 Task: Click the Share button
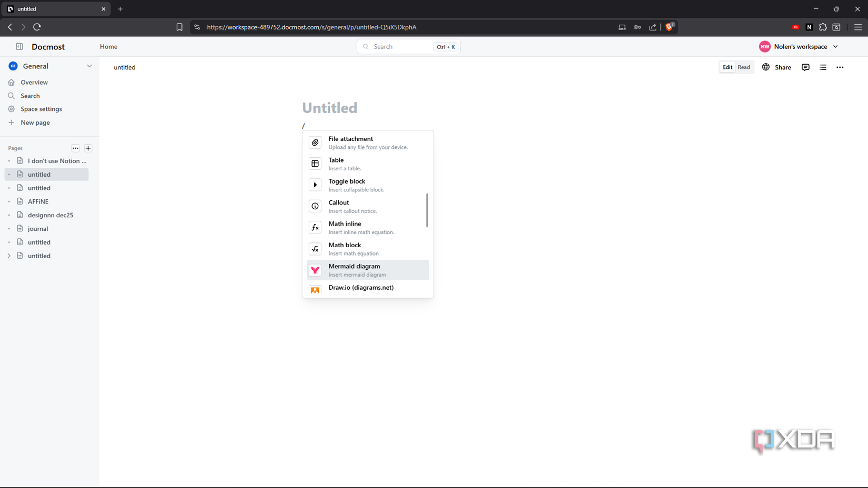[783, 67]
